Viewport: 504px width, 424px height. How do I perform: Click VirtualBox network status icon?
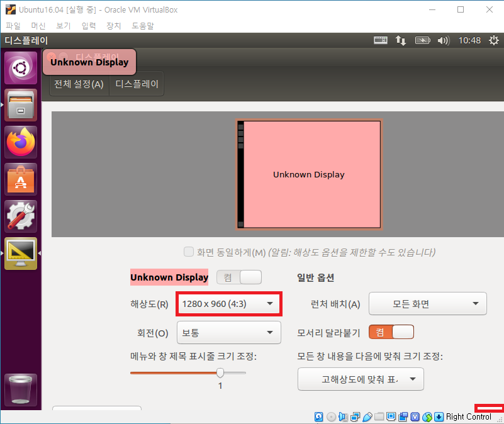[355, 417]
